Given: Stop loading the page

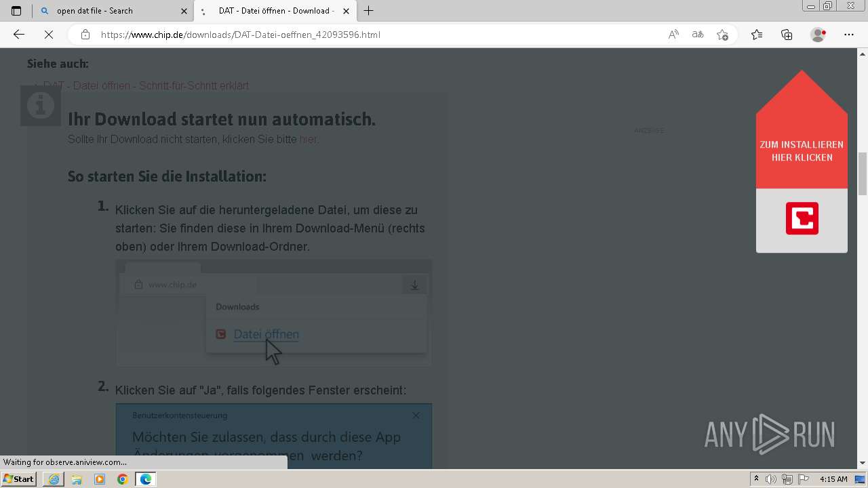Looking at the screenshot, I should click(49, 35).
